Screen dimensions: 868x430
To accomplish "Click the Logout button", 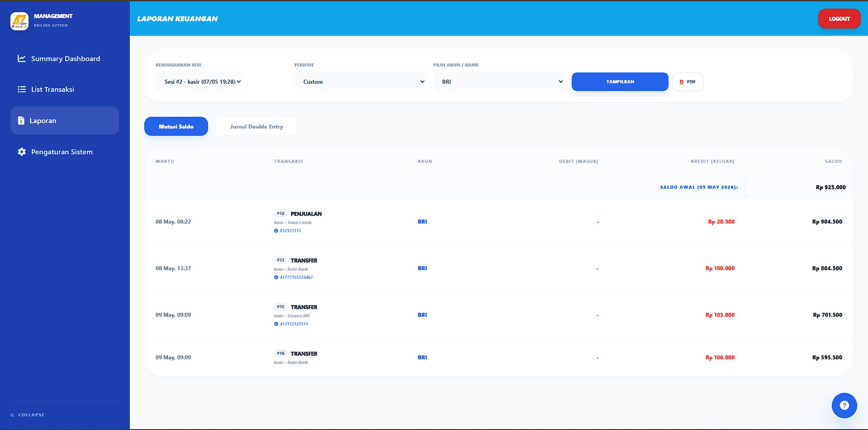I will [839, 19].
